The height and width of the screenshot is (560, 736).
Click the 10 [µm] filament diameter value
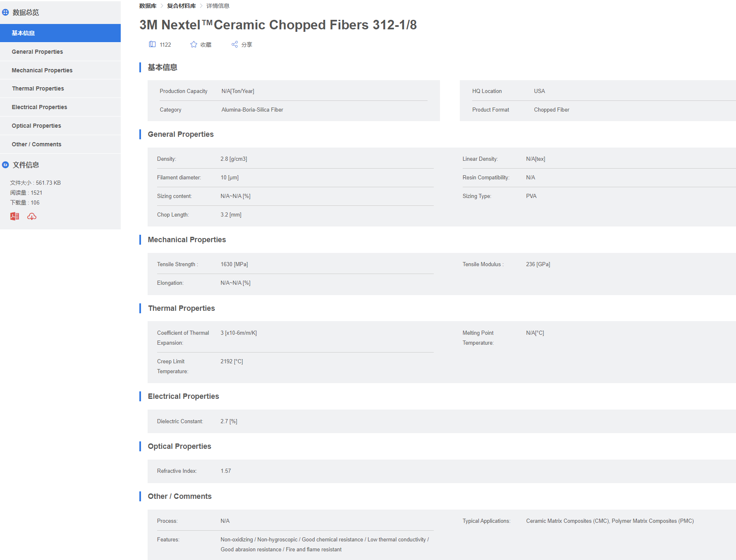tap(229, 178)
